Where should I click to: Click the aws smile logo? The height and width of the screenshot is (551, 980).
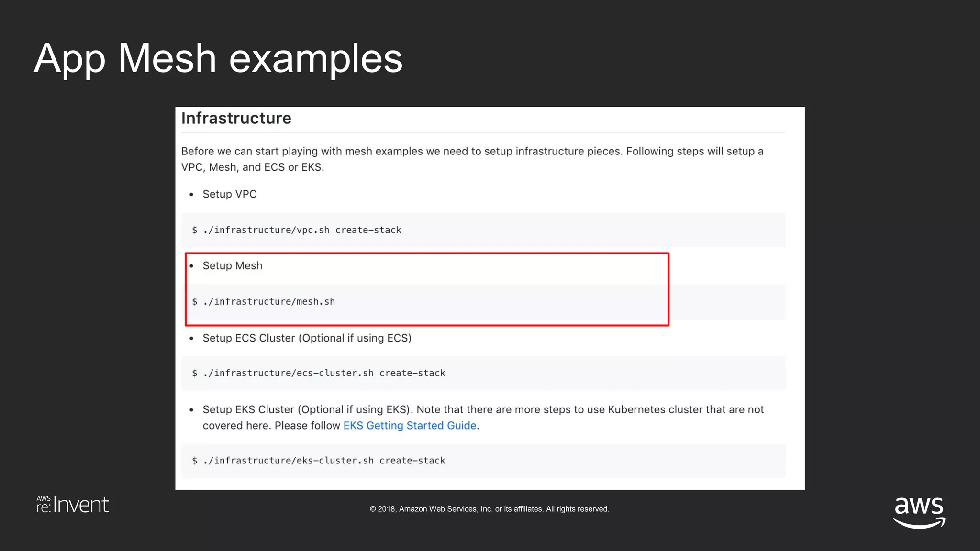coord(919,512)
